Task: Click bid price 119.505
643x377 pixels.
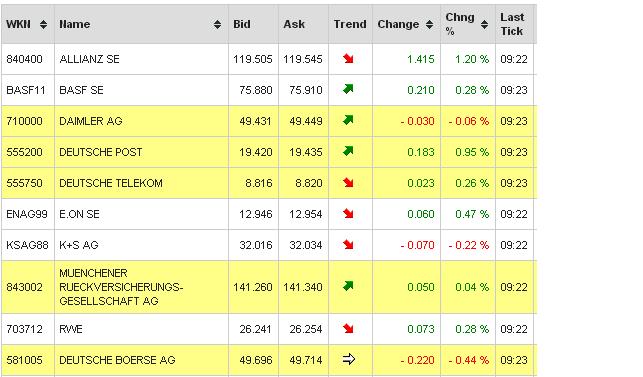Action: [253, 59]
